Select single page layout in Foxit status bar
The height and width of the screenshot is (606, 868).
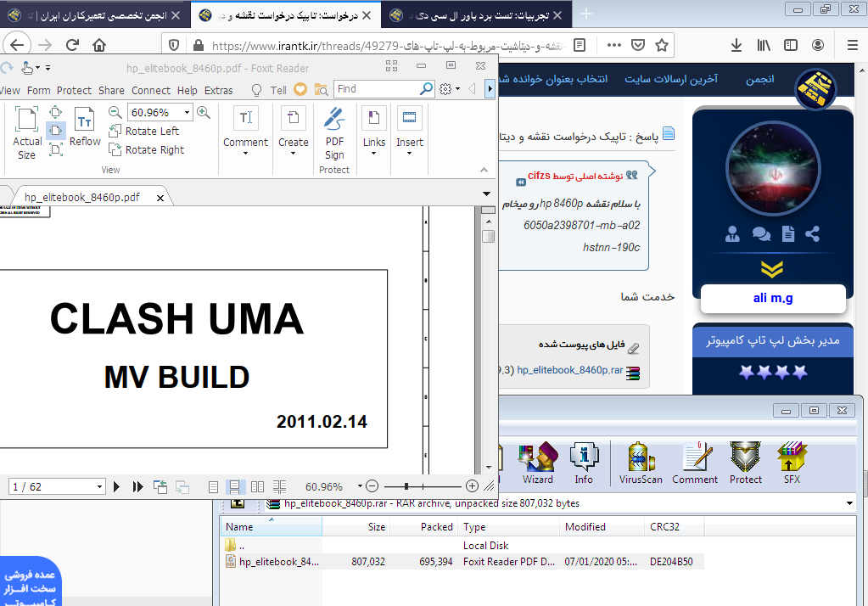pos(213,487)
